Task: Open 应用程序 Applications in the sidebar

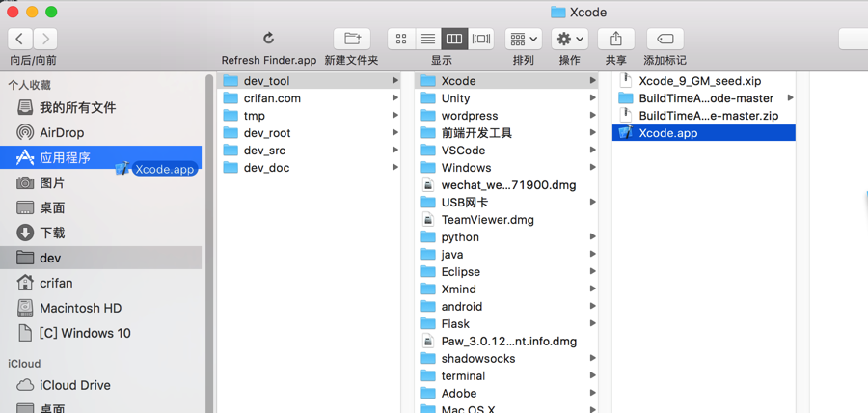Action: click(100, 158)
